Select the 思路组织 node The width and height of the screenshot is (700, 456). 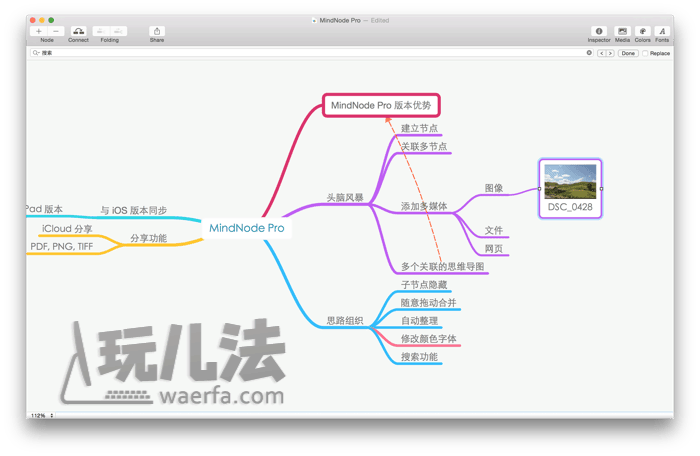pyautogui.click(x=345, y=321)
